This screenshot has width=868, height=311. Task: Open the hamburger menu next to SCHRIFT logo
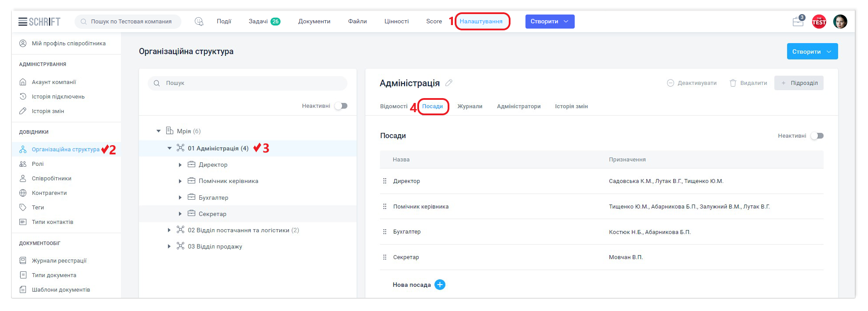(x=22, y=22)
